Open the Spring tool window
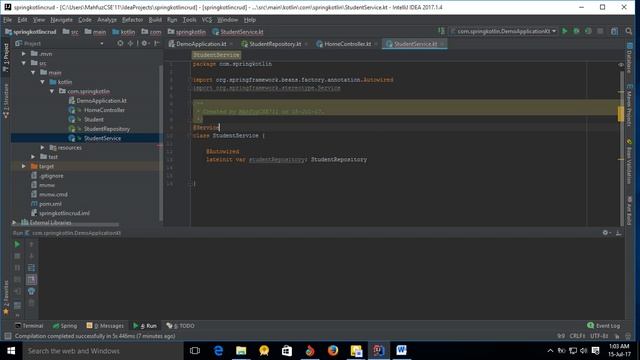This screenshot has width=640, height=360. [x=65, y=326]
